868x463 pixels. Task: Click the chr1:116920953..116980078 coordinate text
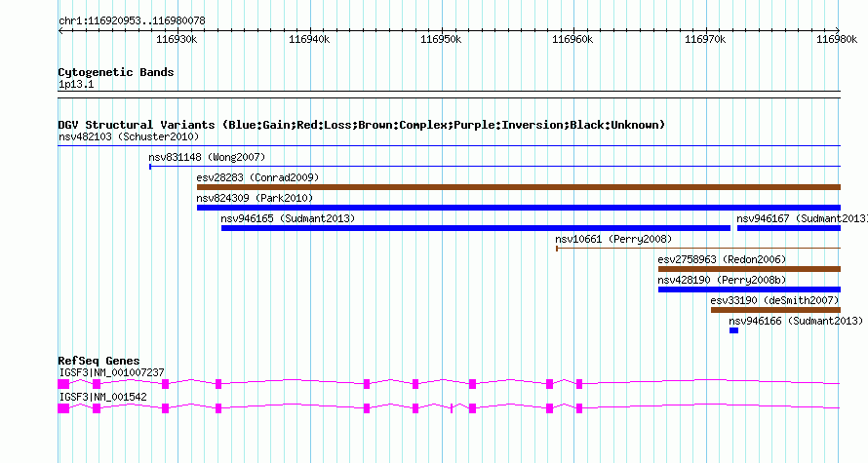coord(132,21)
